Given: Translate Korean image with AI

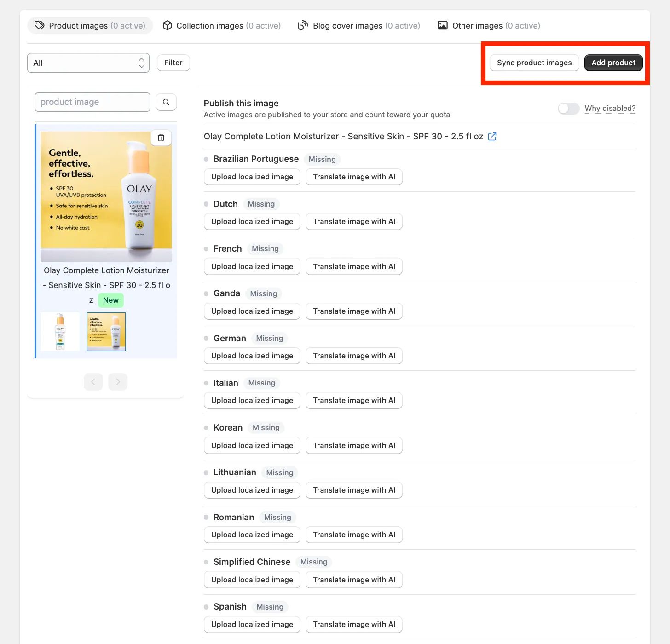Looking at the screenshot, I should (x=354, y=446).
